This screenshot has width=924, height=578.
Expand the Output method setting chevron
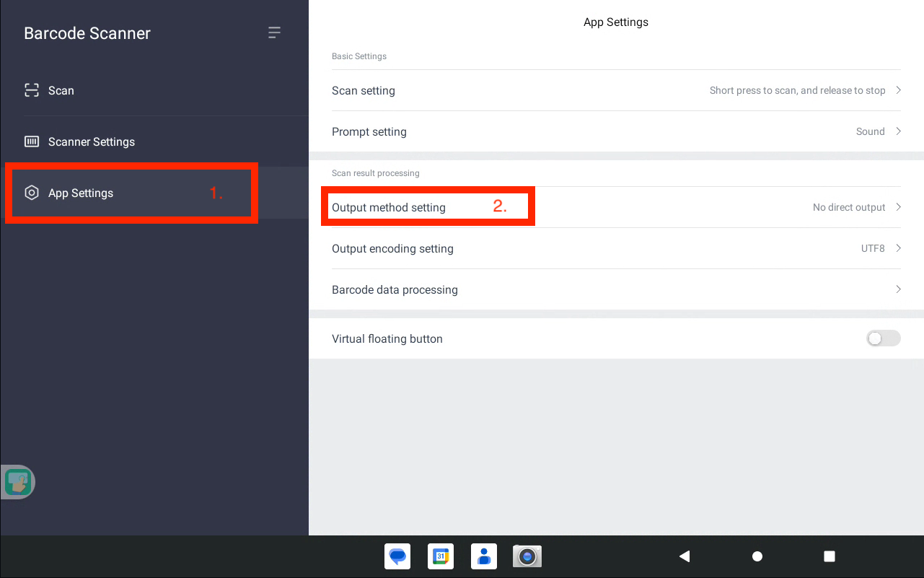click(899, 207)
